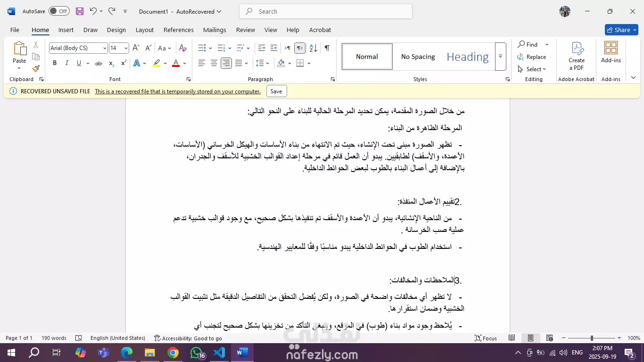The image size is (644, 362).
Task: Switch to the Layout tab
Action: (x=145, y=30)
